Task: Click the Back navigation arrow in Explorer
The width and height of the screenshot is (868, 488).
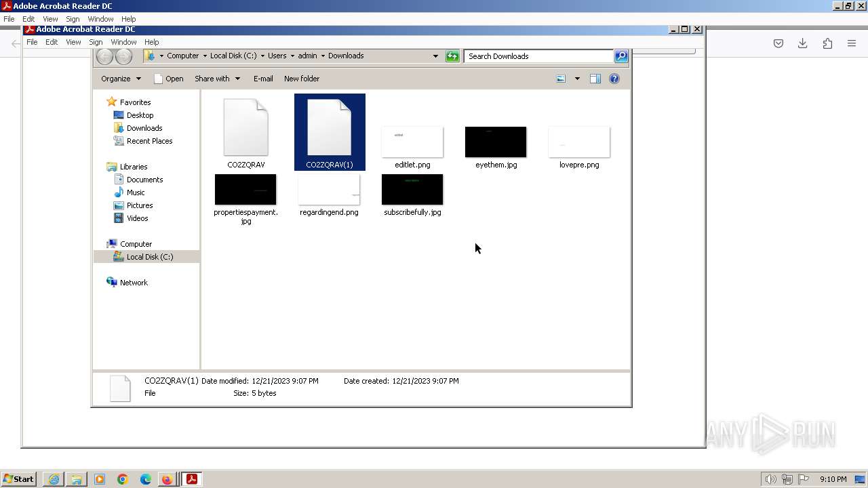Action: point(104,56)
